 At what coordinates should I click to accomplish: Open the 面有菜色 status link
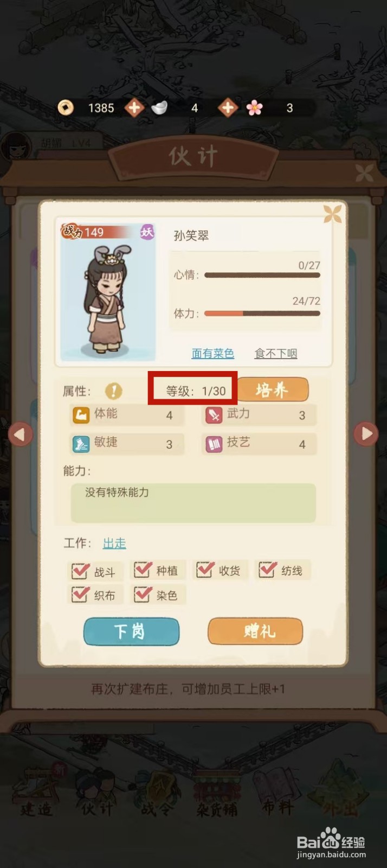212,354
